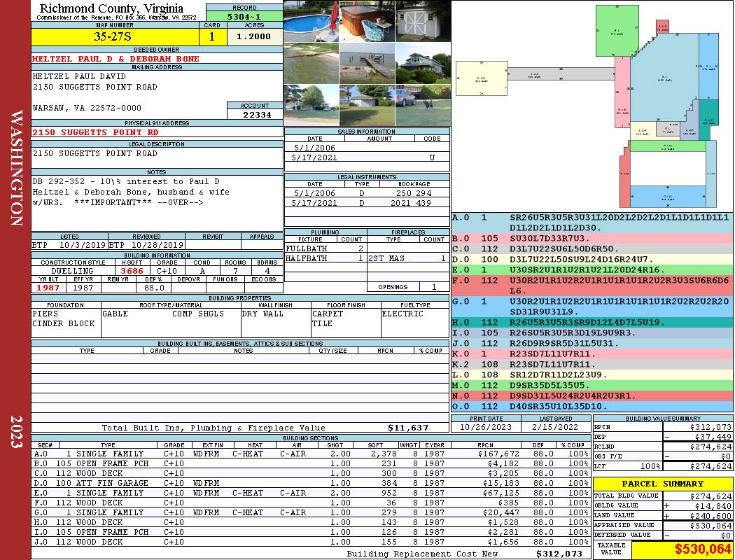
Task: Click last saved date 2/15/2022
Action: point(556,427)
